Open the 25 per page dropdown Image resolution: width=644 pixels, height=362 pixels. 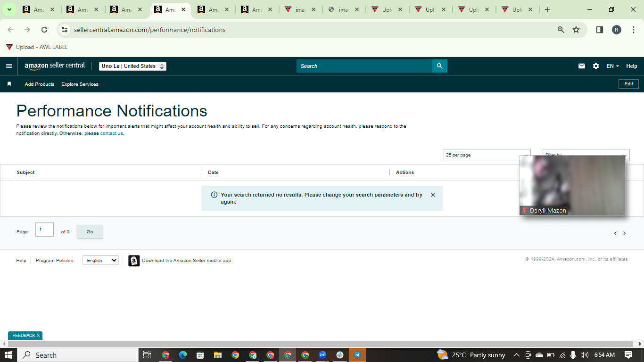click(x=487, y=155)
